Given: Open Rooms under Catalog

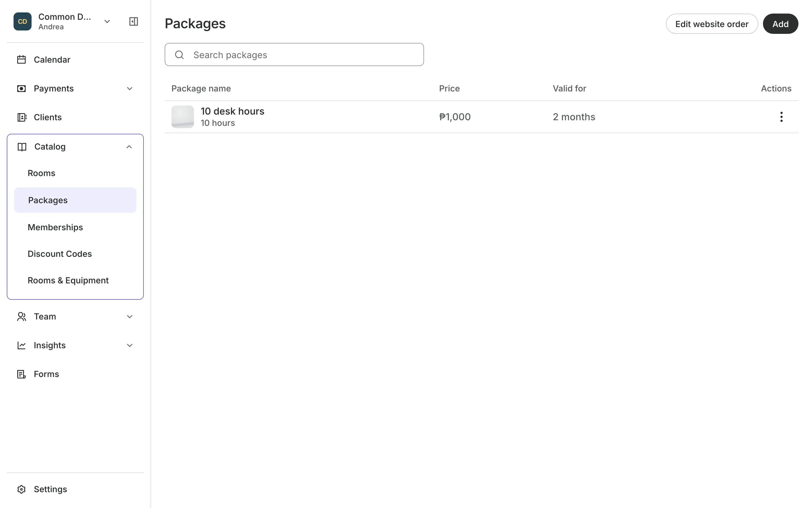Looking at the screenshot, I should (x=41, y=173).
